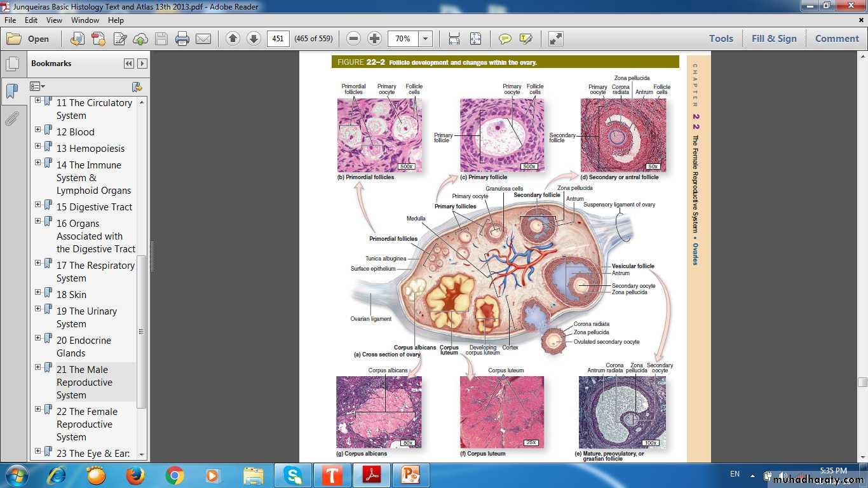The height and width of the screenshot is (488, 868).
Task: Click the zoom out minus button
Action: (354, 39)
